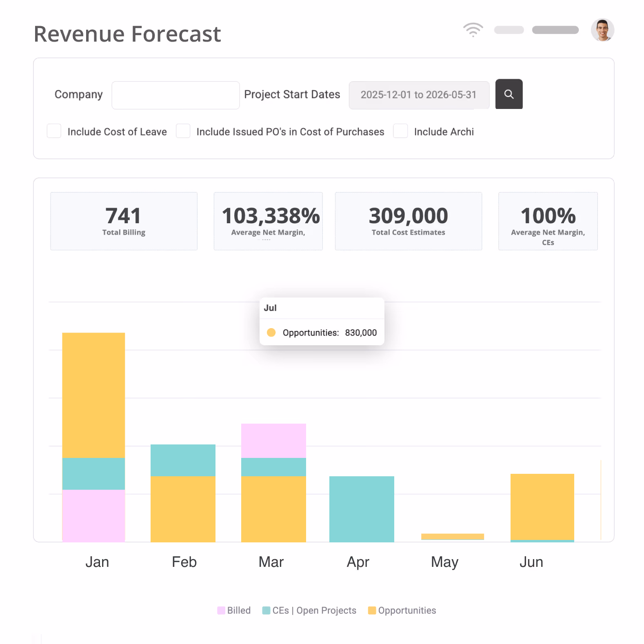The image size is (644, 644).
Task: Toggle CEs | Open Projects legend entry
Action: 309,611
